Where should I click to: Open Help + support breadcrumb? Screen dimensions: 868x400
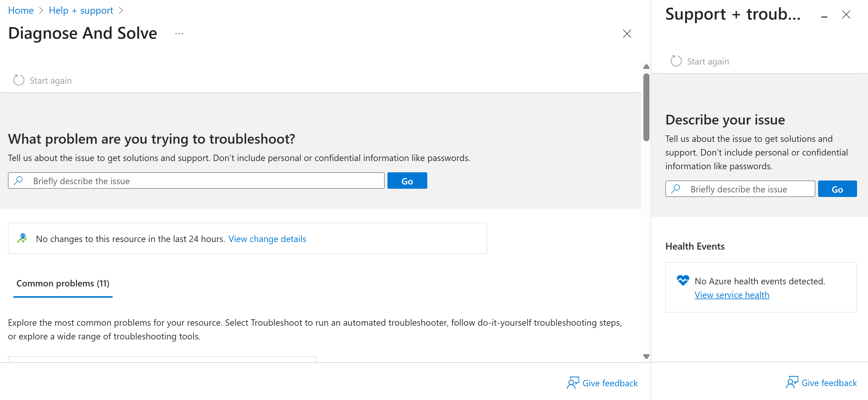(81, 10)
